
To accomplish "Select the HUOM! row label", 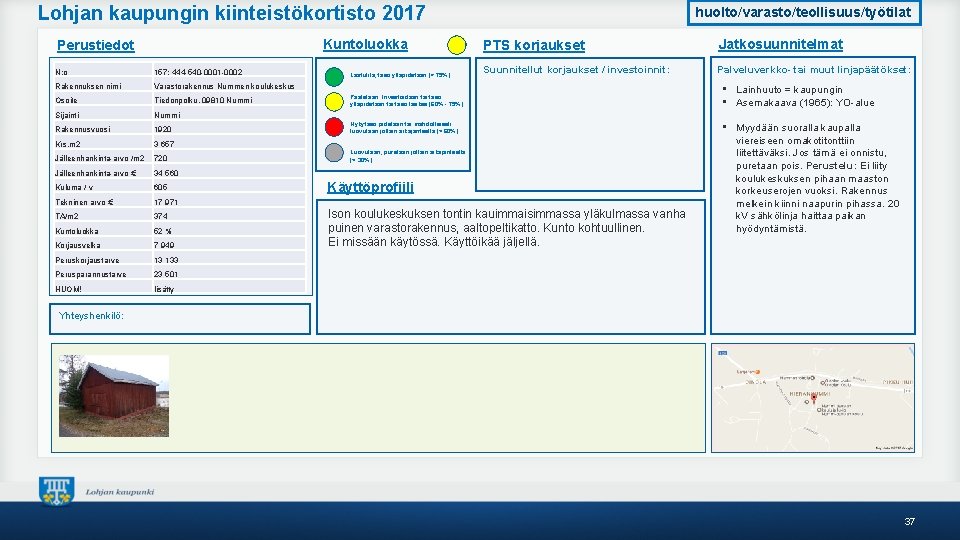I will pos(68,289).
